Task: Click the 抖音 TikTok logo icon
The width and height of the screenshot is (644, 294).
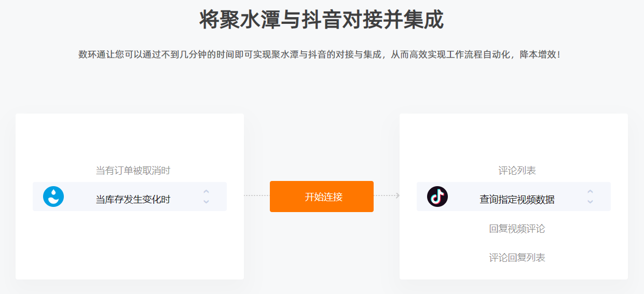Action: coord(437,197)
